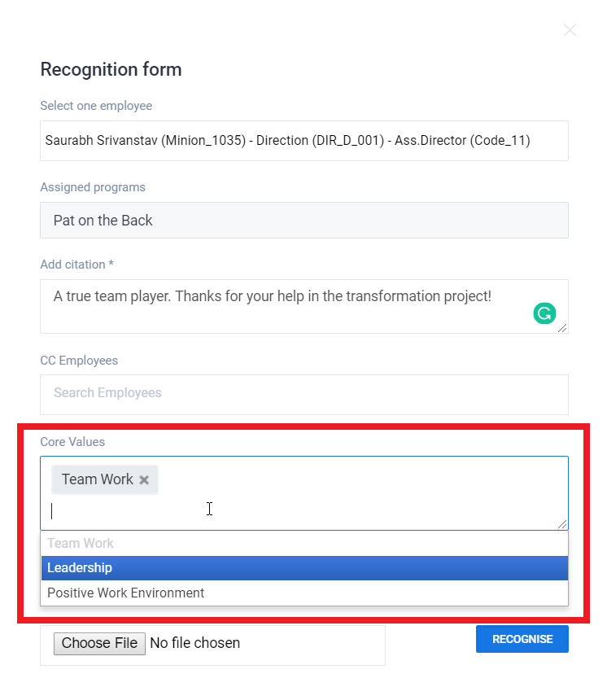
Task: Click the Pat on the Back field
Action: (303, 221)
